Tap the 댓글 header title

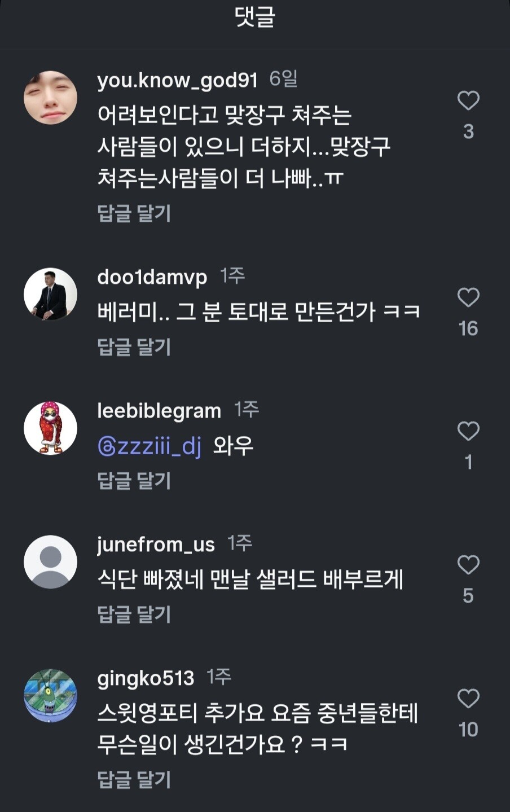click(x=255, y=18)
